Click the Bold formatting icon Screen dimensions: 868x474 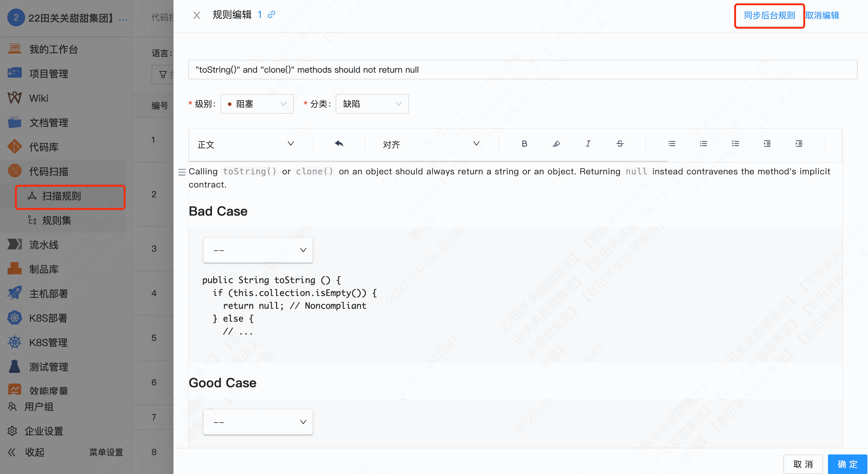point(524,144)
